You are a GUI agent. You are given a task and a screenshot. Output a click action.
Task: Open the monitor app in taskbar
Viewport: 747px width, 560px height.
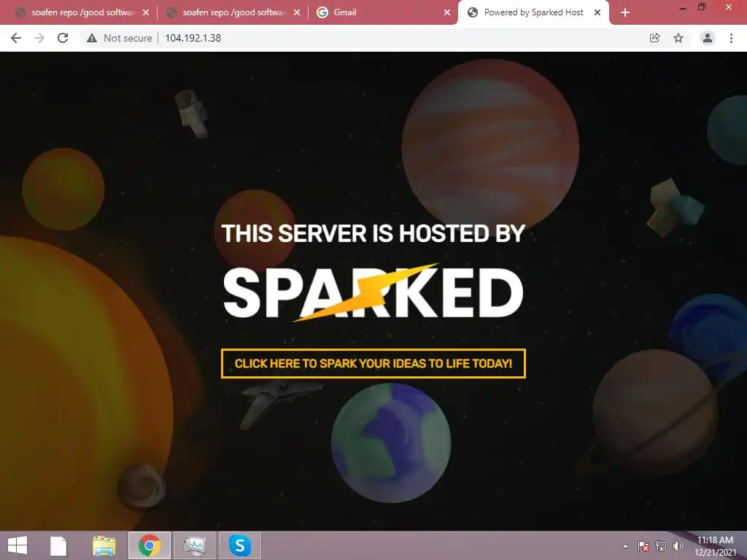194,545
